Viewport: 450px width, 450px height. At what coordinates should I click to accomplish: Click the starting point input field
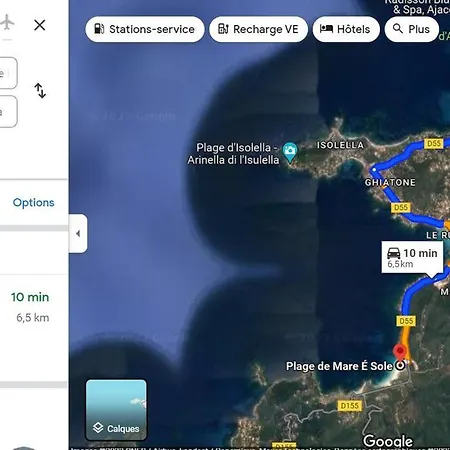7,73
